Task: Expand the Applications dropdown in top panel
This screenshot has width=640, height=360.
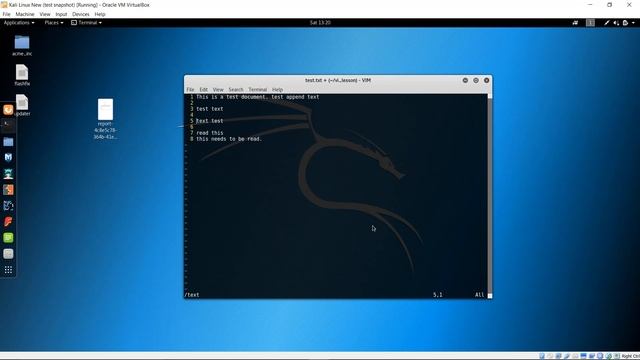Action: coord(19,23)
